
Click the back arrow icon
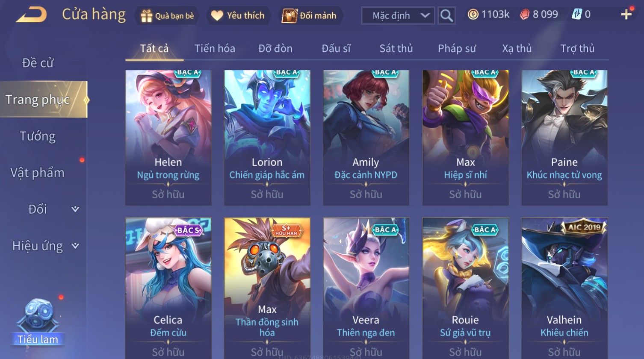(31, 15)
